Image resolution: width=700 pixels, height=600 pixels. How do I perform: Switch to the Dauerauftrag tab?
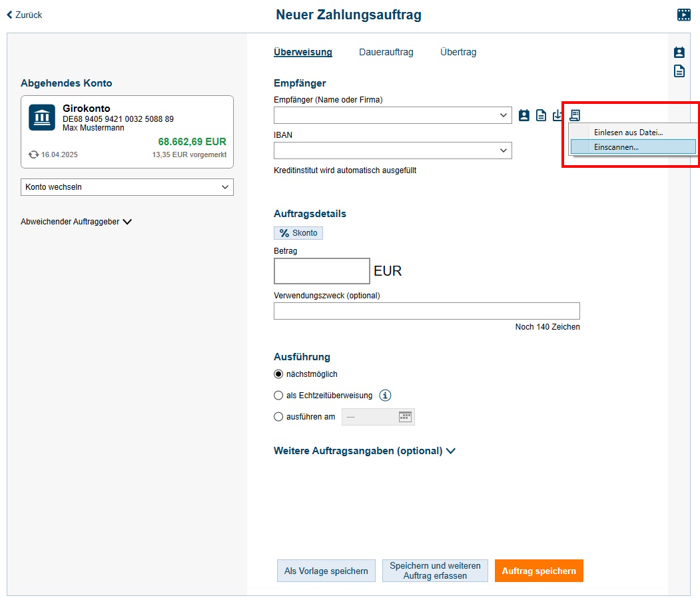[x=386, y=52]
